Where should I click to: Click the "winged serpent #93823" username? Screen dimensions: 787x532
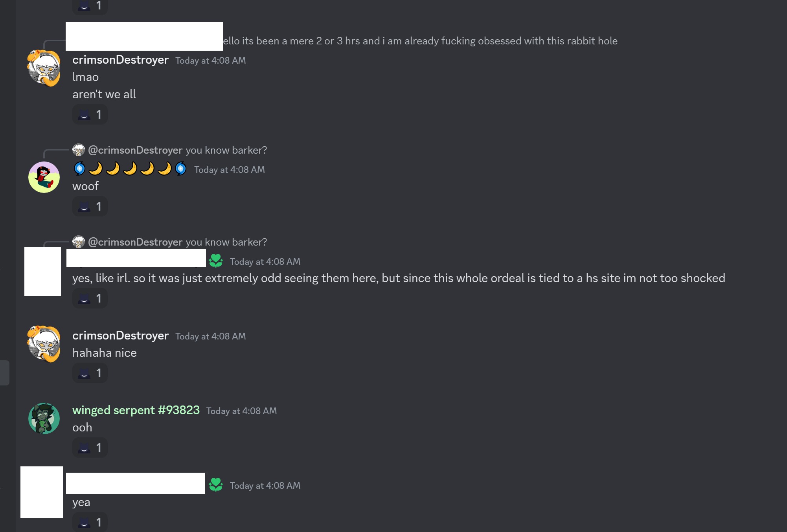click(x=136, y=410)
